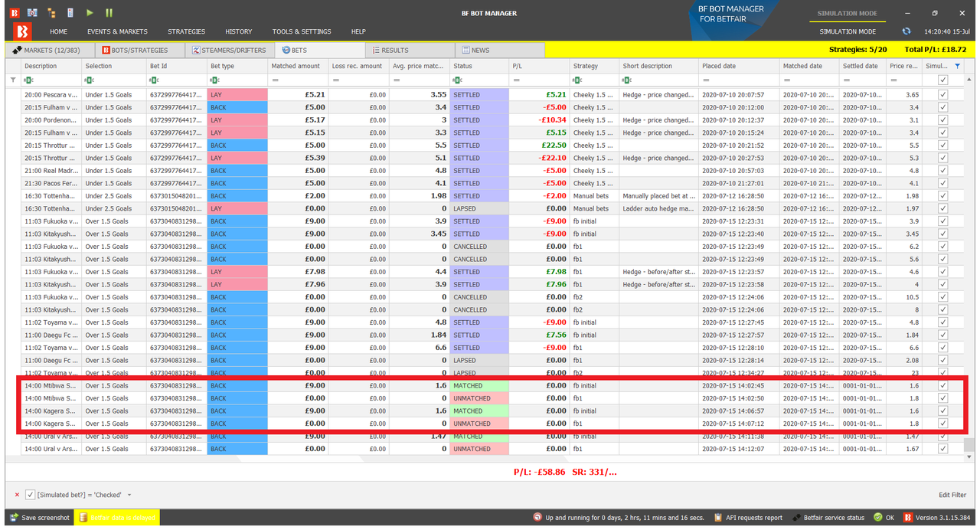Image resolution: width=980 pixels, height=530 pixels.
Task: Click the vertical scrollbar thumb near the bottom
Action: coord(969,443)
